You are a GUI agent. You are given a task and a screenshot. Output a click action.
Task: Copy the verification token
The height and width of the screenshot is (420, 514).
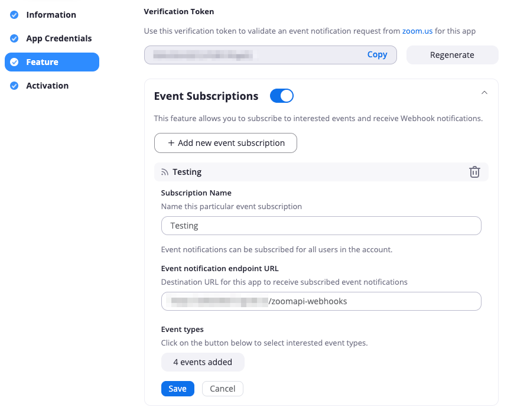pos(377,54)
